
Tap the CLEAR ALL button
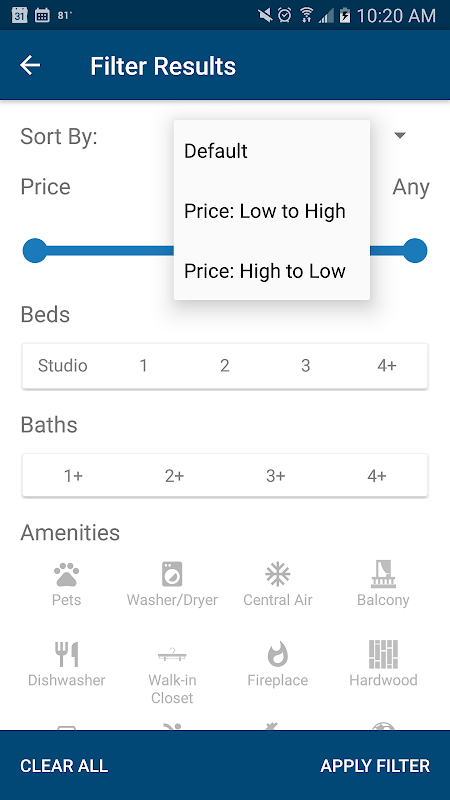[64, 766]
